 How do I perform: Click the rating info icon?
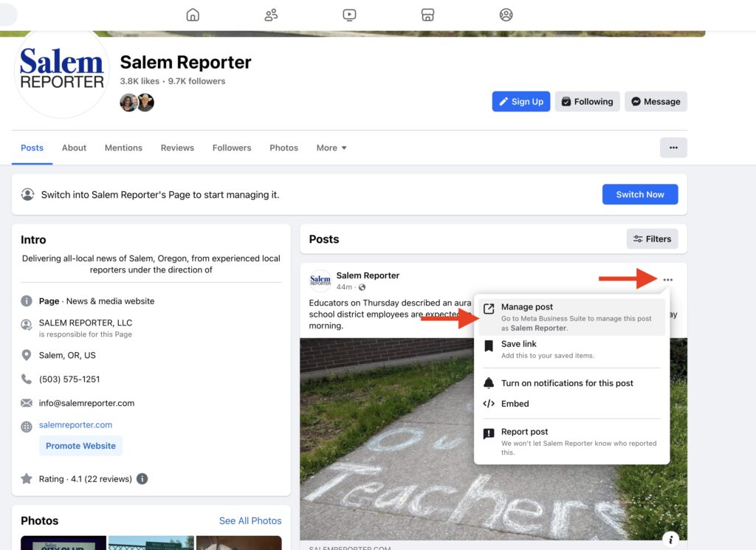coord(142,478)
